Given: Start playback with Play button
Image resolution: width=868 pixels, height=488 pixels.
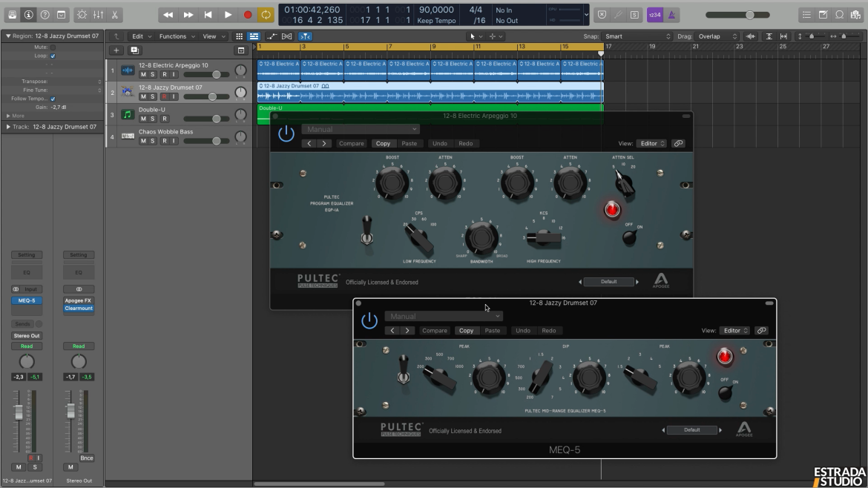Looking at the screenshot, I should pos(228,15).
